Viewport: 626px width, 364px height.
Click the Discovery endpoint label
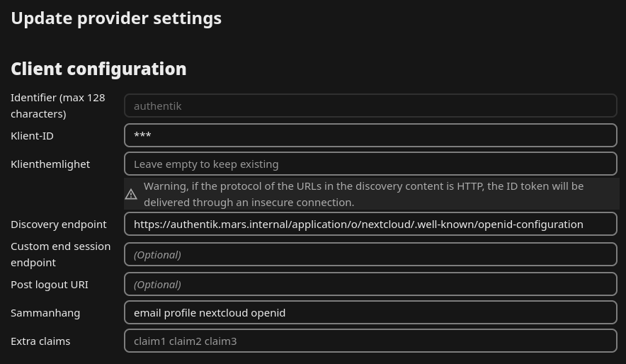pos(58,224)
